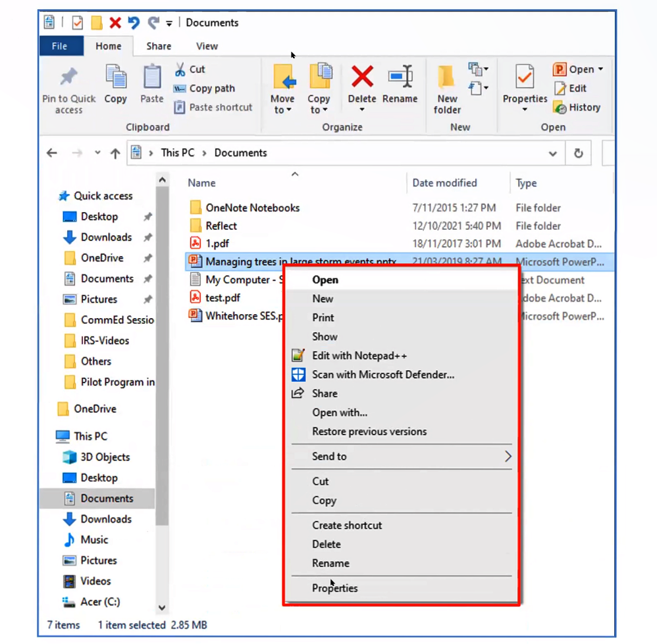This screenshot has width=657, height=644.
Task: Click Pin to Quick access icon
Action: pos(68,78)
